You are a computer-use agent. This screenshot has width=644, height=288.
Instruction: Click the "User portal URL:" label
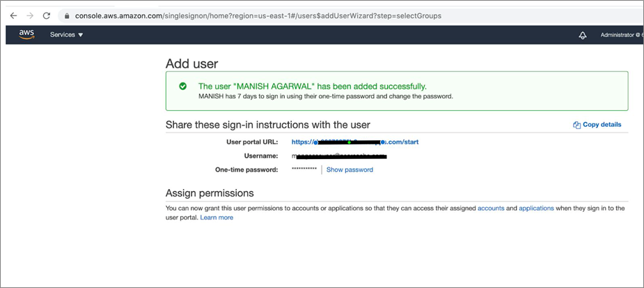252,142
